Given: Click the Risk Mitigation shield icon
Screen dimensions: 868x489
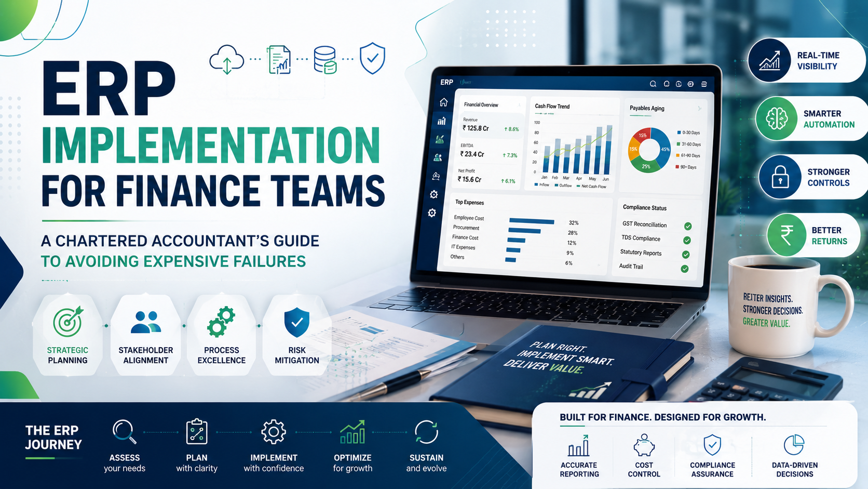Looking at the screenshot, I should 297,322.
